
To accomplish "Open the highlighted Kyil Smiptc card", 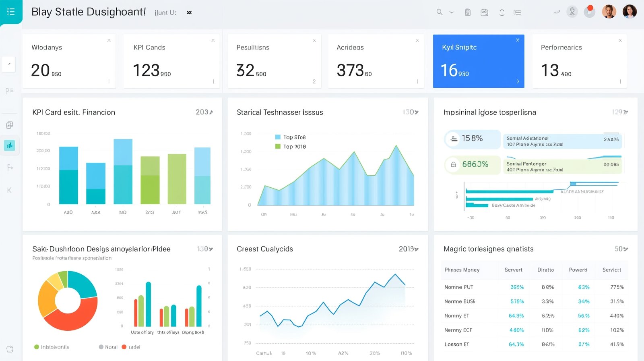I will coord(478,61).
